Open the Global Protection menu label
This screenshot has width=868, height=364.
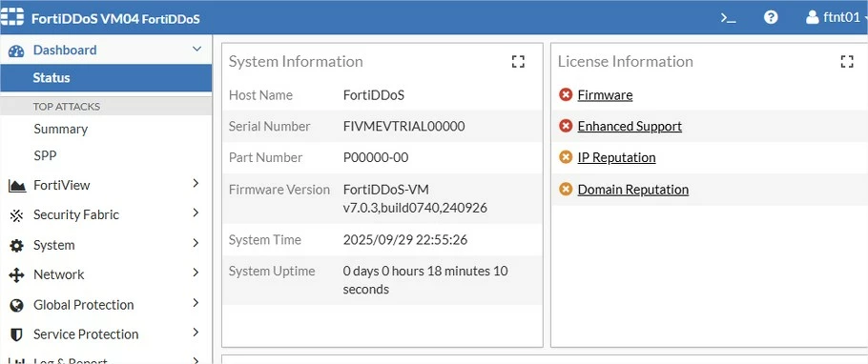click(84, 305)
